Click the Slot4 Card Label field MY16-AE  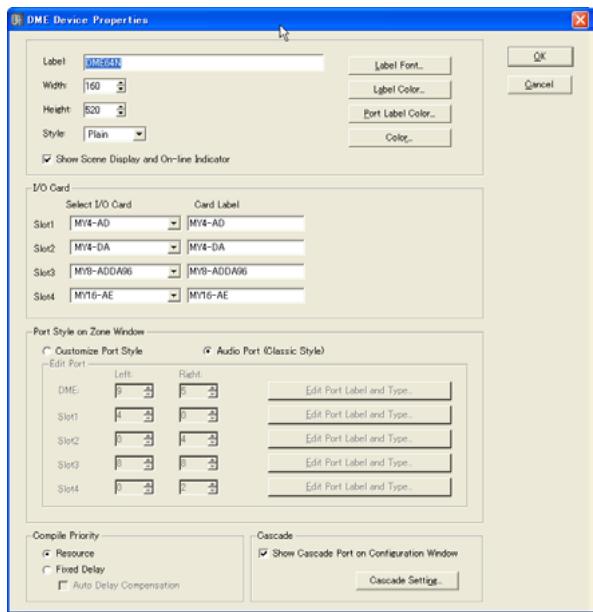point(246,295)
